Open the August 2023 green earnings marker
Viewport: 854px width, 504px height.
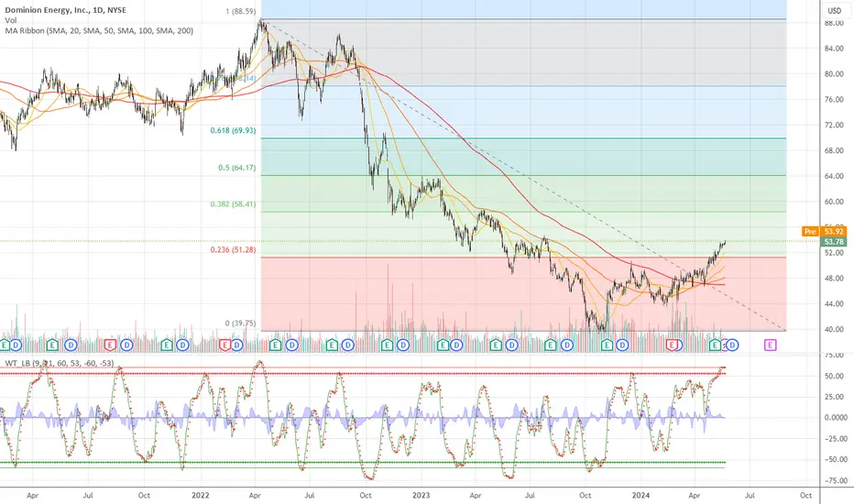point(550,345)
